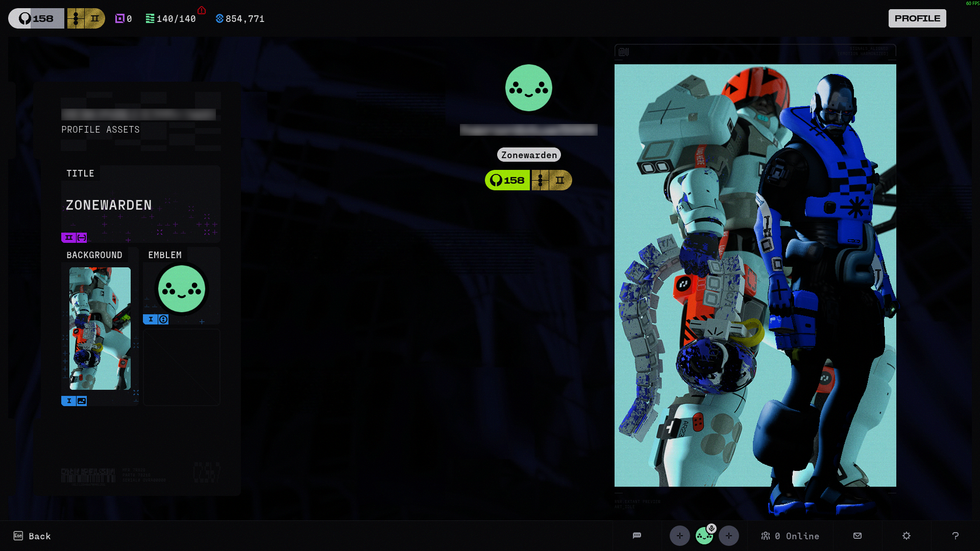Image resolution: width=980 pixels, height=551 pixels.
Task: Select the Emblem asset slot
Action: point(182,289)
